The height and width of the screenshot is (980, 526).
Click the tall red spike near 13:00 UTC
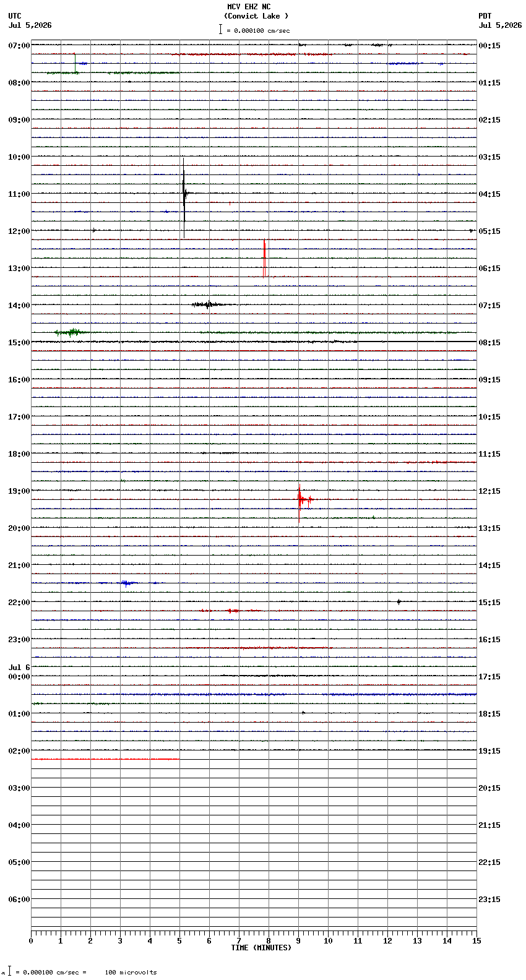[264, 258]
